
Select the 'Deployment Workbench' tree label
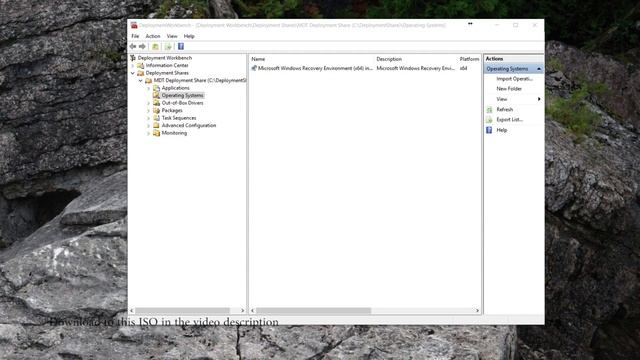(x=164, y=58)
